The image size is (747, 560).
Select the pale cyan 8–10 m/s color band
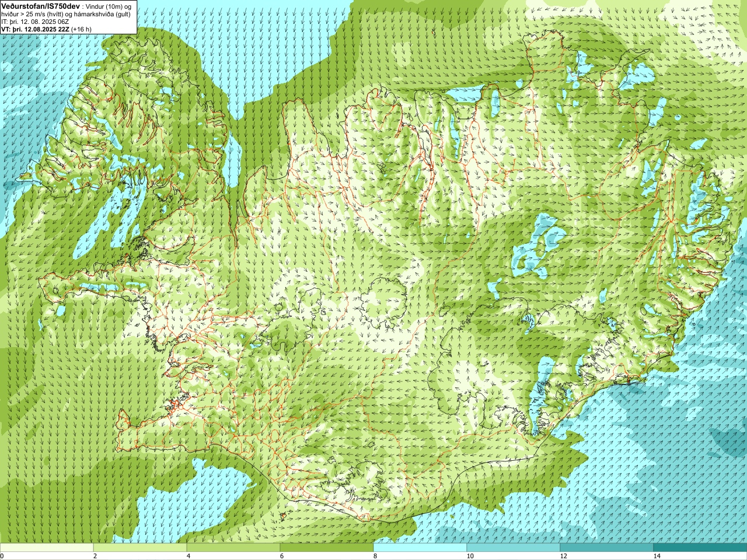tap(420, 548)
